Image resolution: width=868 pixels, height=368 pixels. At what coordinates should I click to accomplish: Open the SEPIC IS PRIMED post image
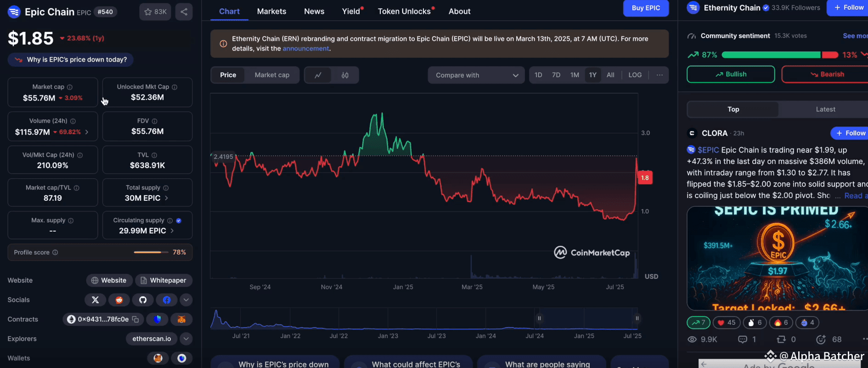pyautogui.click(x=777, y=258)
